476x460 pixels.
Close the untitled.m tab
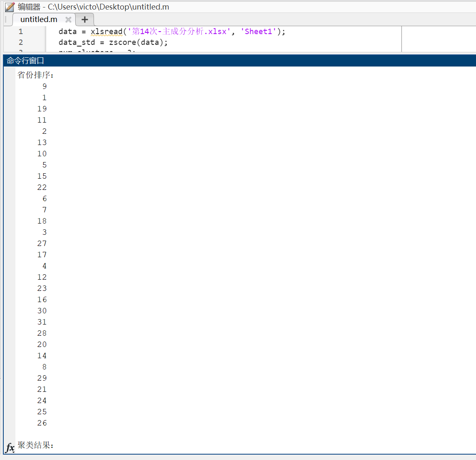[x=68, y=20]
